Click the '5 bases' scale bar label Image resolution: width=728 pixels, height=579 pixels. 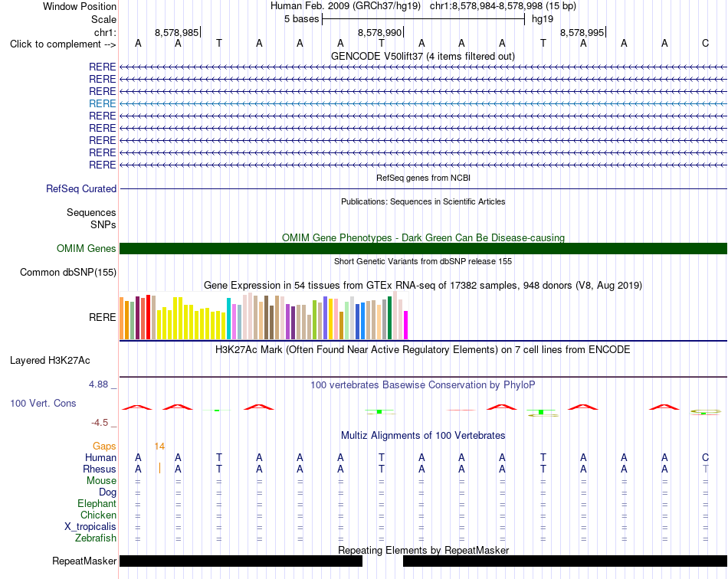[301, 19]
